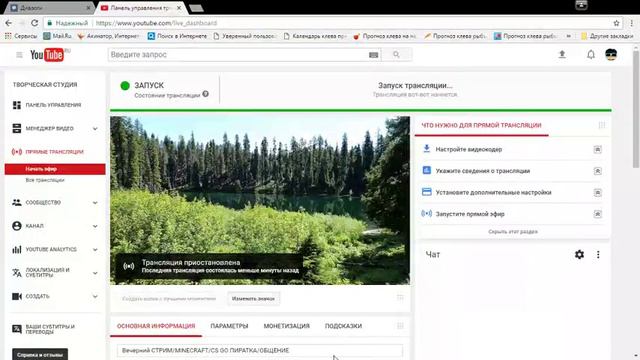Expand the Менеджер видео section
640x360 pixels.
pyautogui.click(x=95, y=129)
